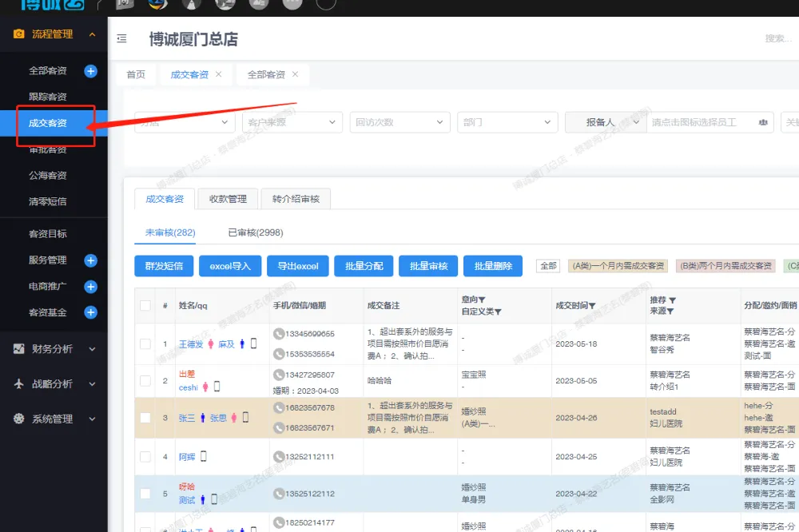Check the checkbox for row 1 王德发
799x532 pixels.
pyautogui.click(x=145, y=343)
